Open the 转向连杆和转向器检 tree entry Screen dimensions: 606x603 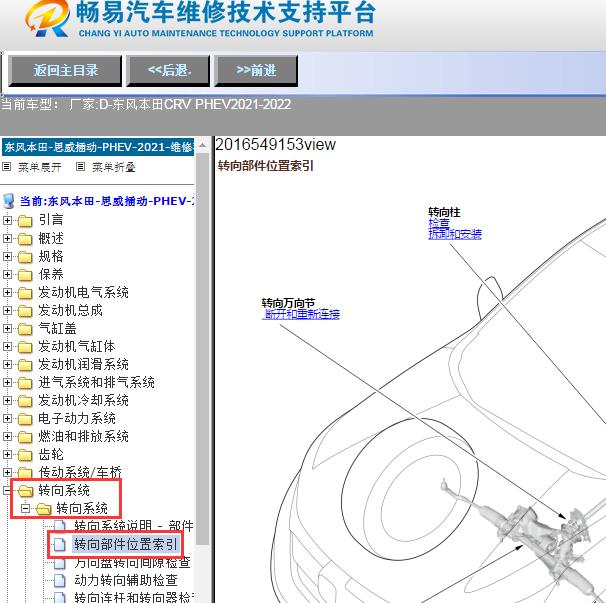pyautogui.click(x=134, y=597)
